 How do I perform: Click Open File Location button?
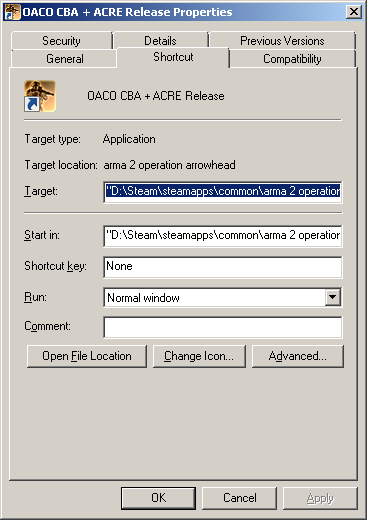[x=87, y=356]
